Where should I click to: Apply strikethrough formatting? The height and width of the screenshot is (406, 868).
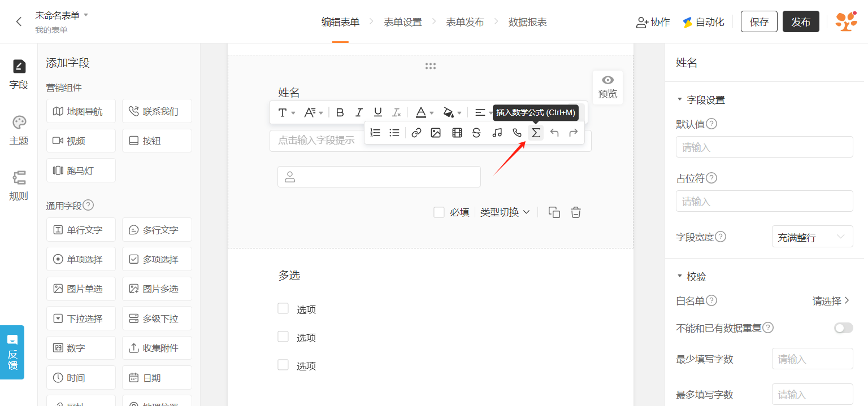476,133
